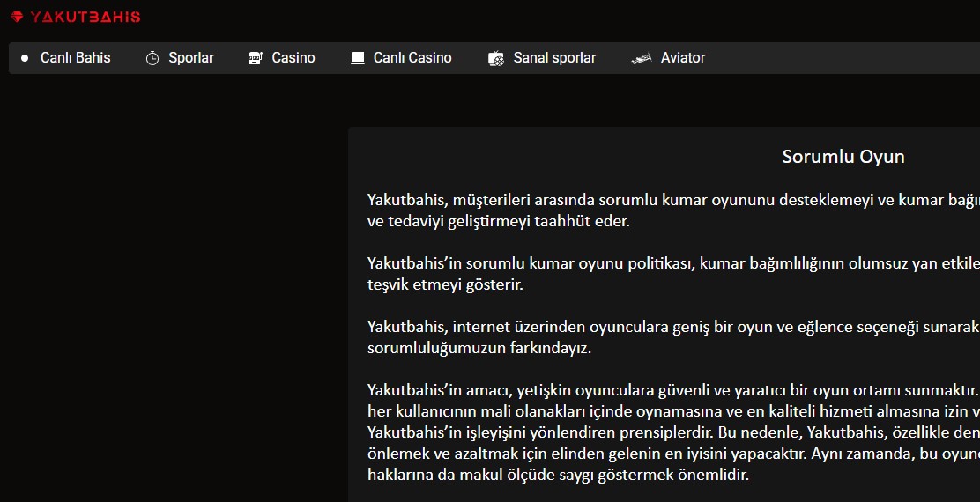Click paragraph starting 'Yakutbahis’in sorumlu kumar oyunu politikası'
Screen dimensions: 980x502
click(x=673, y=274)
